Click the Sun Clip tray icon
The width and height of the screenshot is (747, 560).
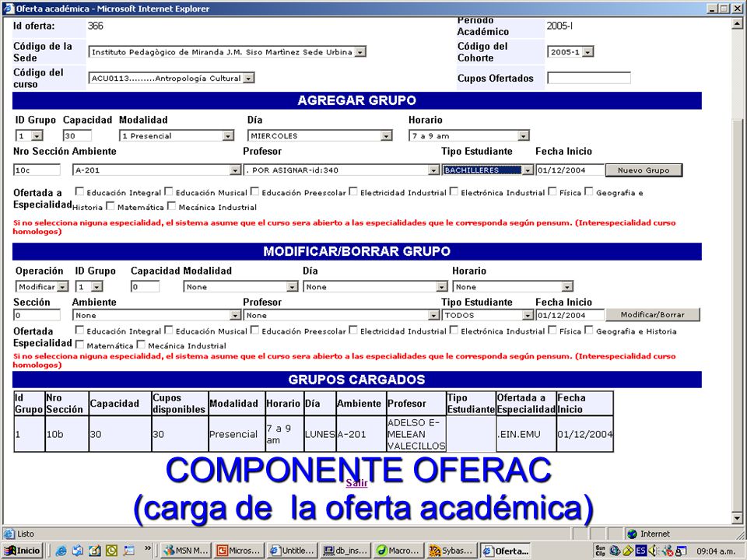[x=600, y=551]
